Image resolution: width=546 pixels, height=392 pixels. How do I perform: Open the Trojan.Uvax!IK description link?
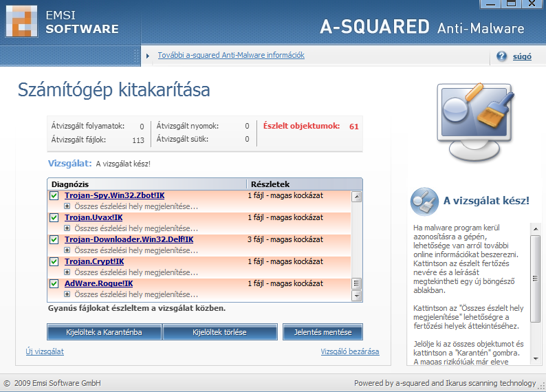[x=94, y=217]
